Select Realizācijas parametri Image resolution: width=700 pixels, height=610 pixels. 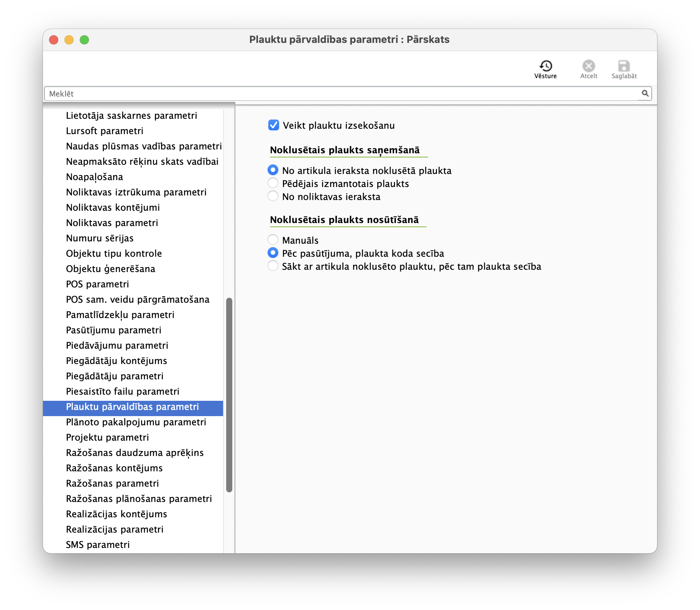point(133,529)
